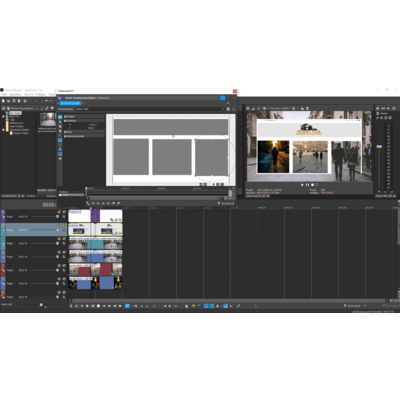
Task: Solo the second video track
Action: click(x=64, y=225)
